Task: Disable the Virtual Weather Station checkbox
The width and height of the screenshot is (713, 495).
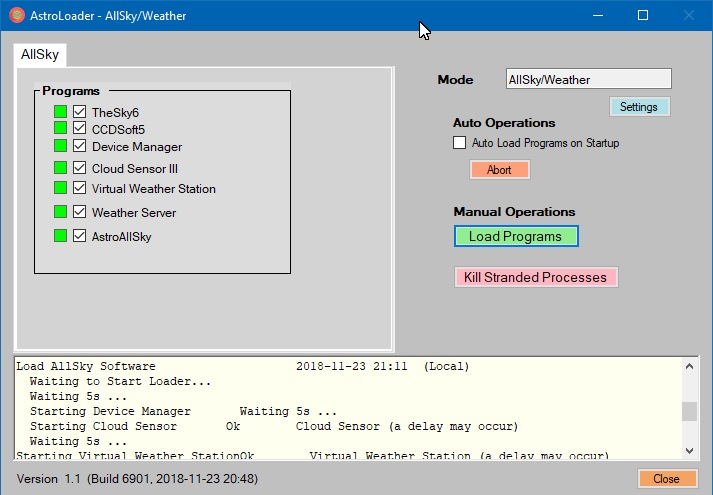Action: click(x=80, y=187)
